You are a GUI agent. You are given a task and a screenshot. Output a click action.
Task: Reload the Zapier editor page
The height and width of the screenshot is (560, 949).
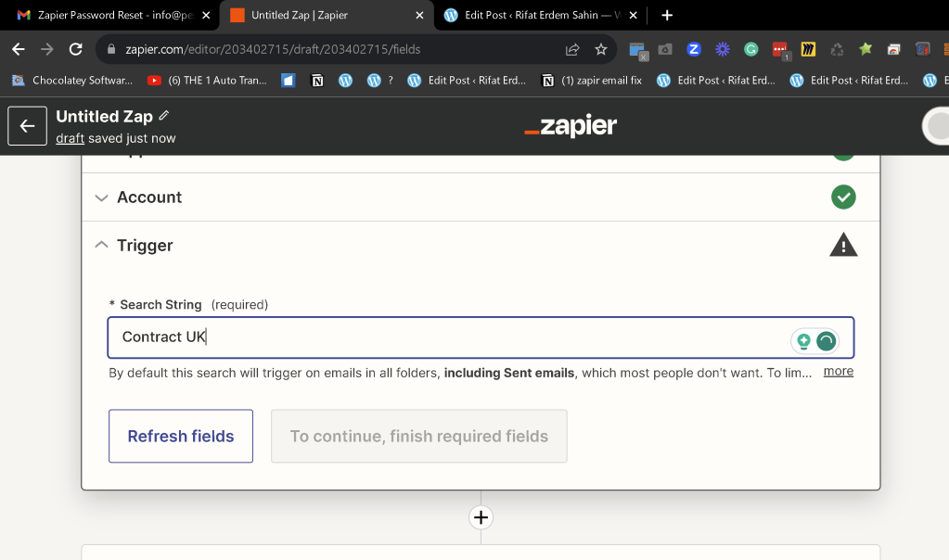(x=76, y=49)
